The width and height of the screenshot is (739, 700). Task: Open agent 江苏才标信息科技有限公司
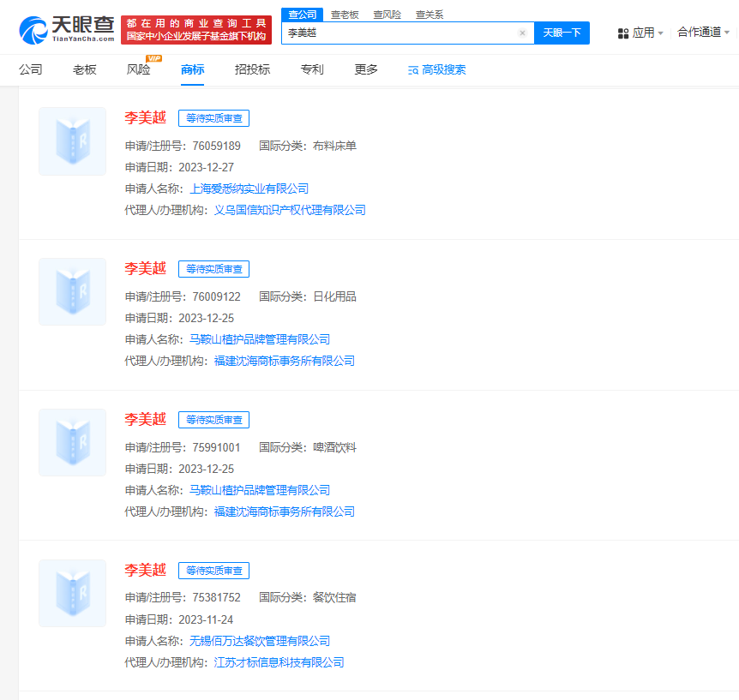pyautogui.click(x=279, y=662)
